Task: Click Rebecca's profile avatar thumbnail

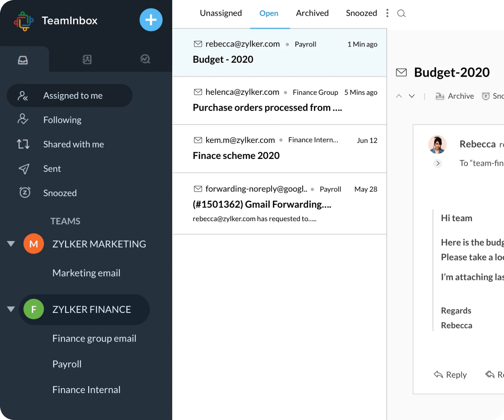Action: [x=437, y=144]
